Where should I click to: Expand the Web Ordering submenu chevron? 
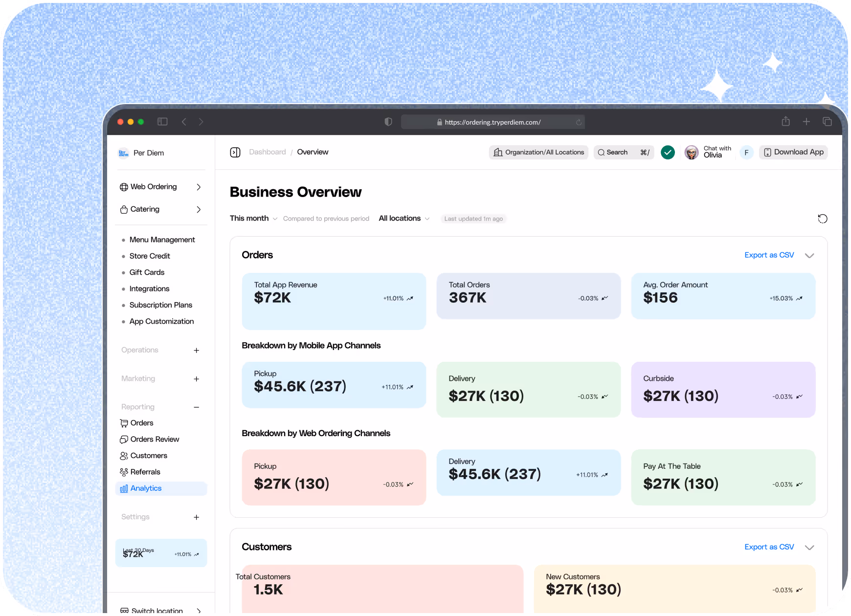point(199,187)
